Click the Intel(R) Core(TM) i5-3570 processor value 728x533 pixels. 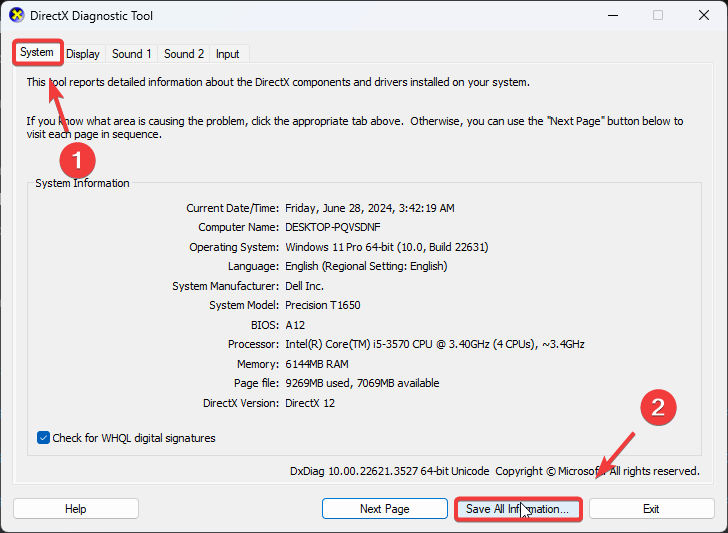tap(435, 344)
